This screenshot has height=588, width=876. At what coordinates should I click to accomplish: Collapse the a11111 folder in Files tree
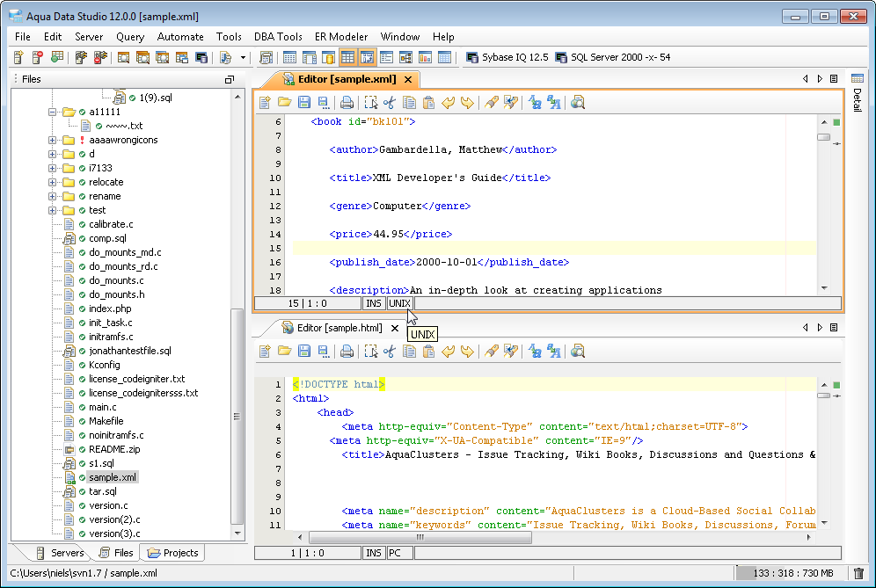53,112
